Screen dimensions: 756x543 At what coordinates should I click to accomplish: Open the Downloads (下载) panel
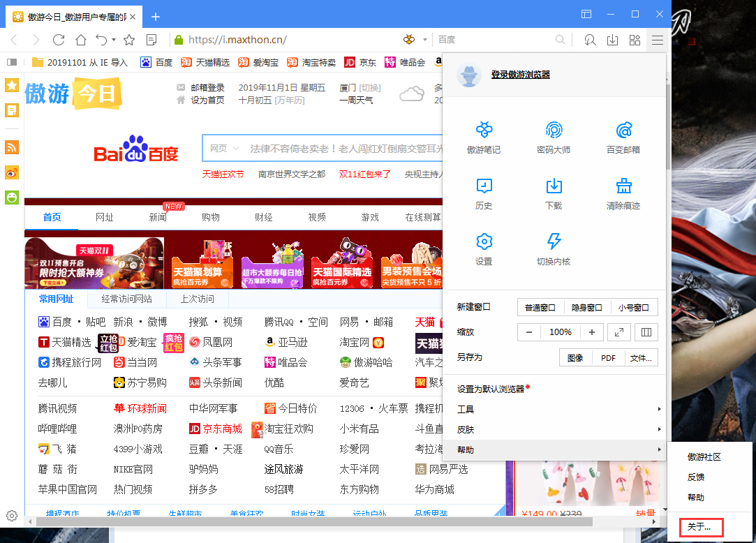[554, 193]
